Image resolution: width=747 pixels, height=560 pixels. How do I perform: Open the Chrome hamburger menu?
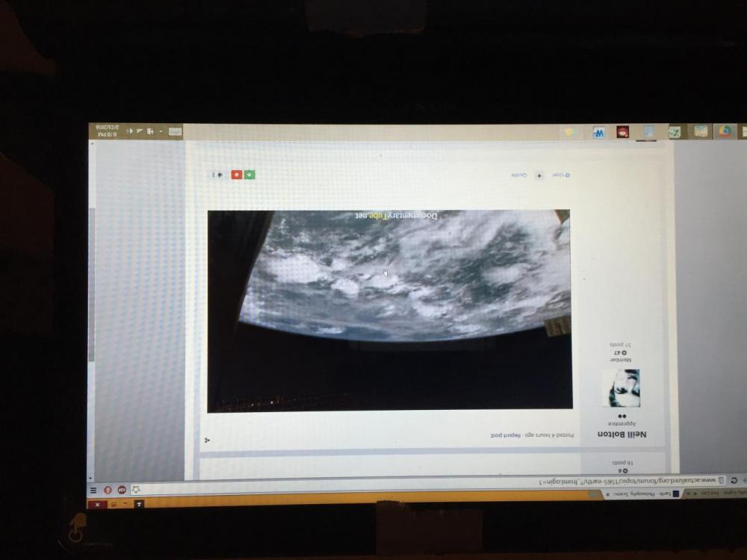tap(93, 490)
